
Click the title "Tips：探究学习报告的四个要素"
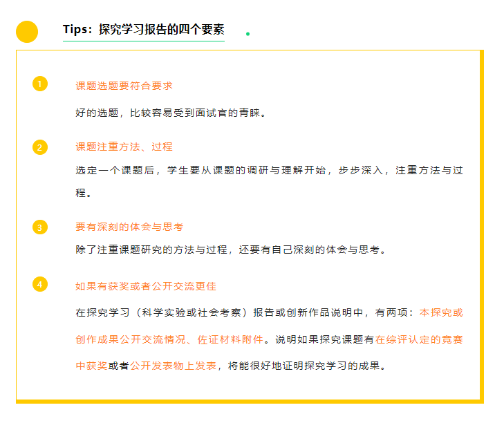point(143,30)
